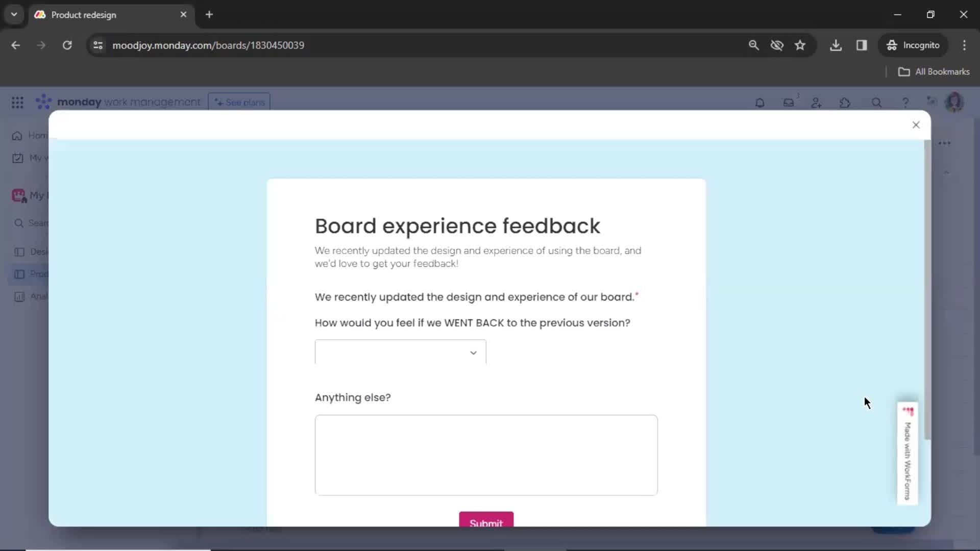Click the Anything else text input field

pos(486,455)
